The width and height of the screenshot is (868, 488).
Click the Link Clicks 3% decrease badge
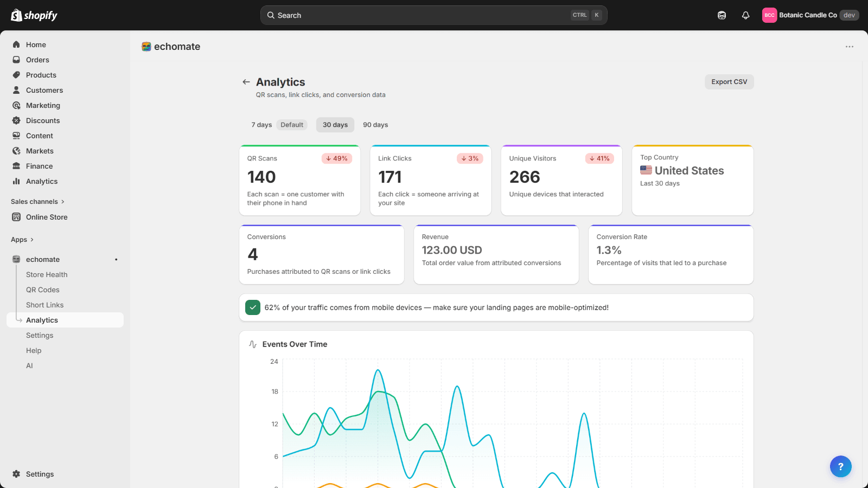click(470, 158)
